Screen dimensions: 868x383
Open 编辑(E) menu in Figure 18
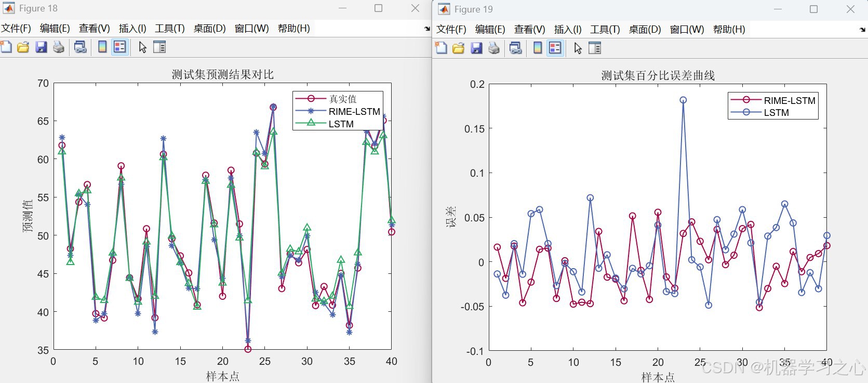[55, 29]
